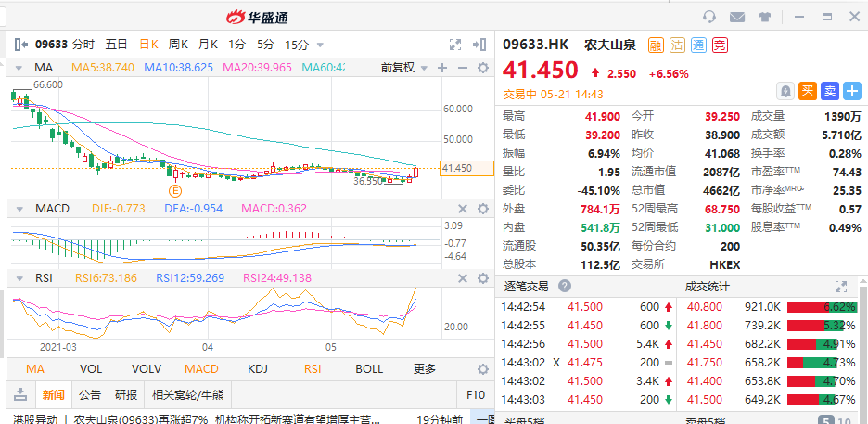Collapse the left panel arrow icon

click(x=20, y=45)
